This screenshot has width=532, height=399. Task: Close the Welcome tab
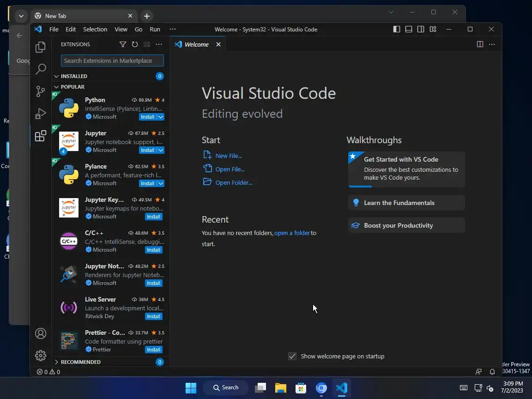point(218,44)
